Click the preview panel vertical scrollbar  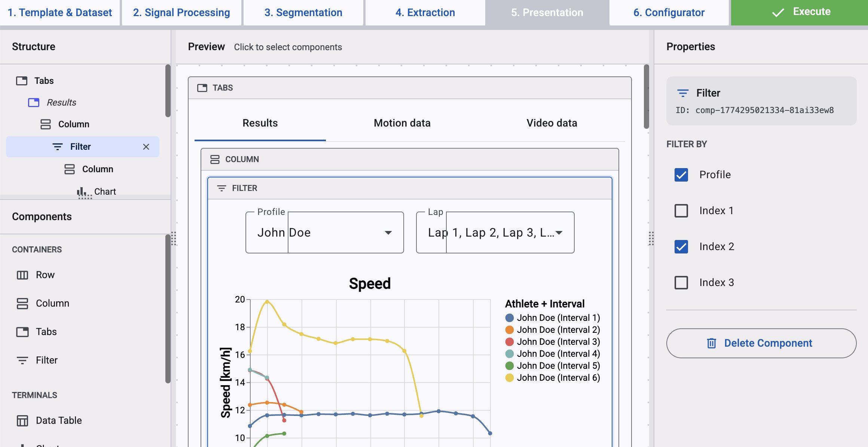coord(646,97)
